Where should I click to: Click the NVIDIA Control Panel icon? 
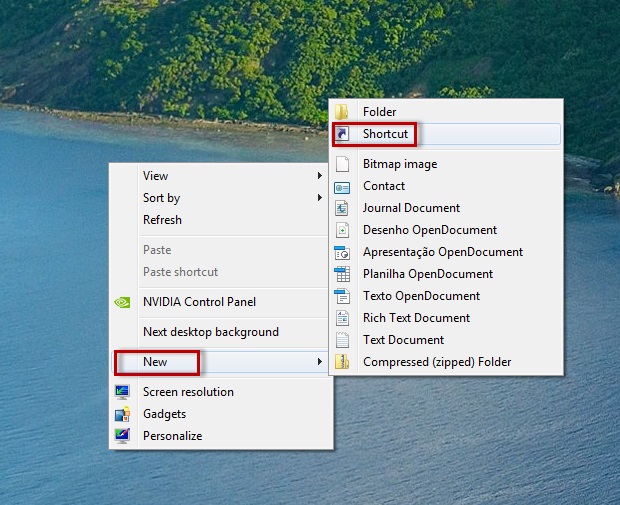click(122, 302)
